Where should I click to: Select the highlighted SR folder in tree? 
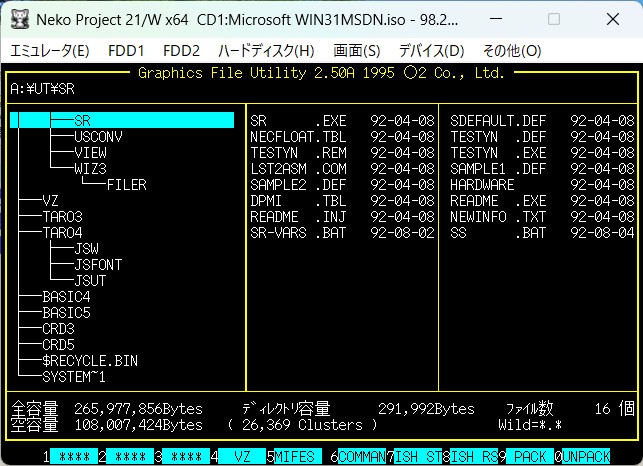(83, 120)
